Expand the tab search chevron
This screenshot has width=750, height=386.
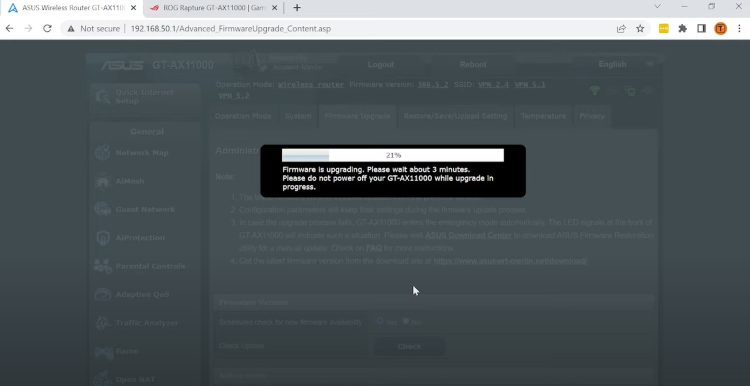click(x=658, y=7)
